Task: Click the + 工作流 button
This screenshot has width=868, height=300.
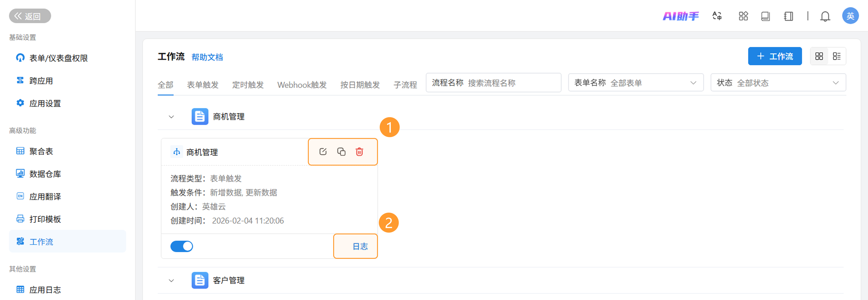Action: pyautogui.click(x=775, y=56)
